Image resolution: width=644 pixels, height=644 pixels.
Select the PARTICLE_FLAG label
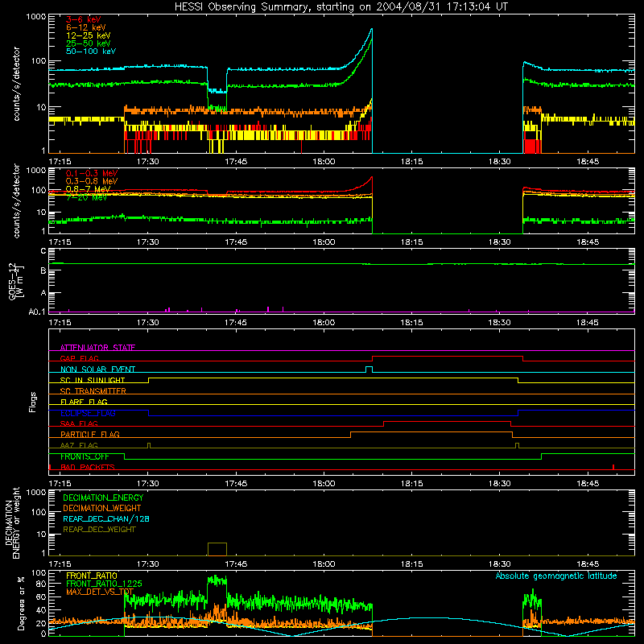(x=90, y=434)
